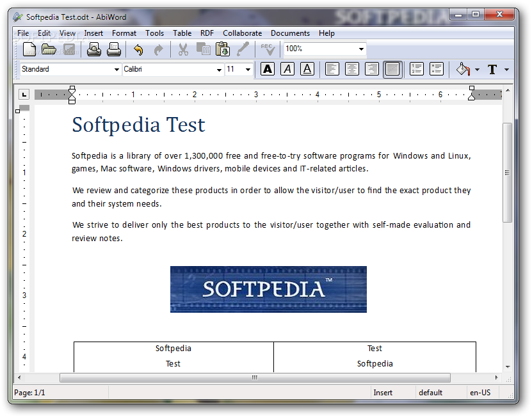The image size is (532, 417).
Task: Select the format painter brush
Action: click(x=243, y=49)
